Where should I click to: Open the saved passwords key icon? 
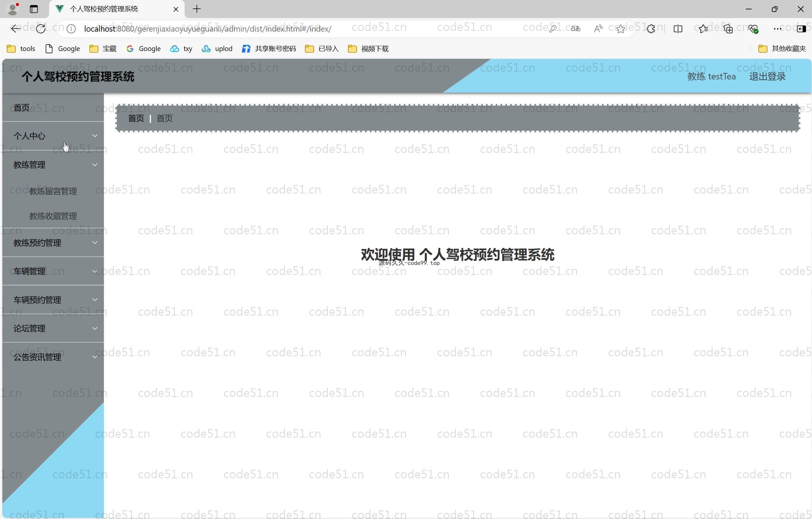(553, 29)
